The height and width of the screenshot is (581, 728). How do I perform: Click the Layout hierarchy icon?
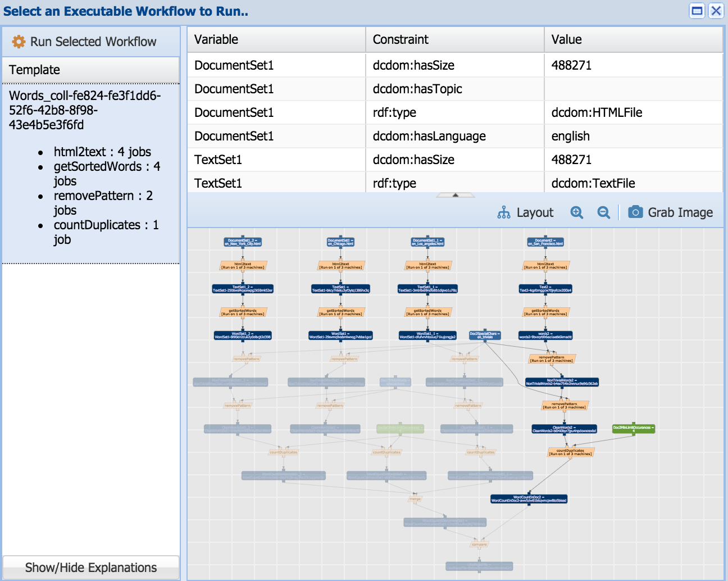[x=504, y=212]
